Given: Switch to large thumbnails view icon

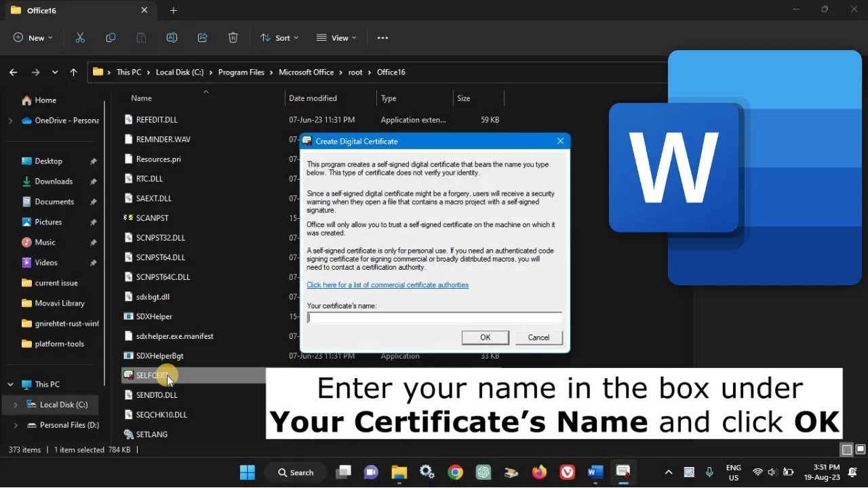Looking at the screenshot, I should click(861, 450).
